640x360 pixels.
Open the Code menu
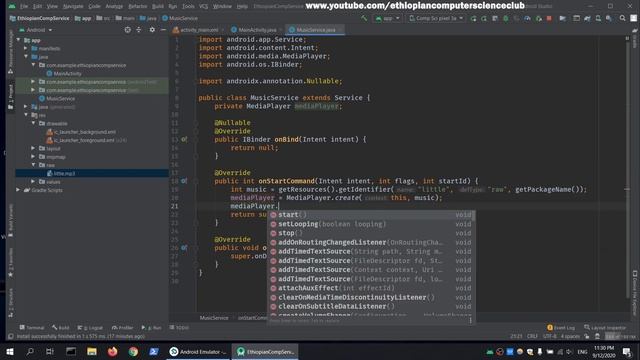[94, 6]
